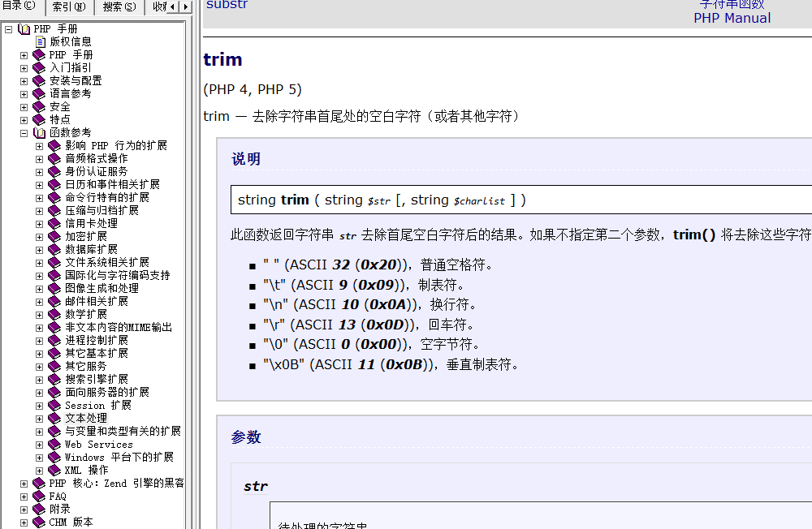Collapse the root PHP 手册 tree node
This screenshot has height=529, width=812.
[x=8, y=29]
